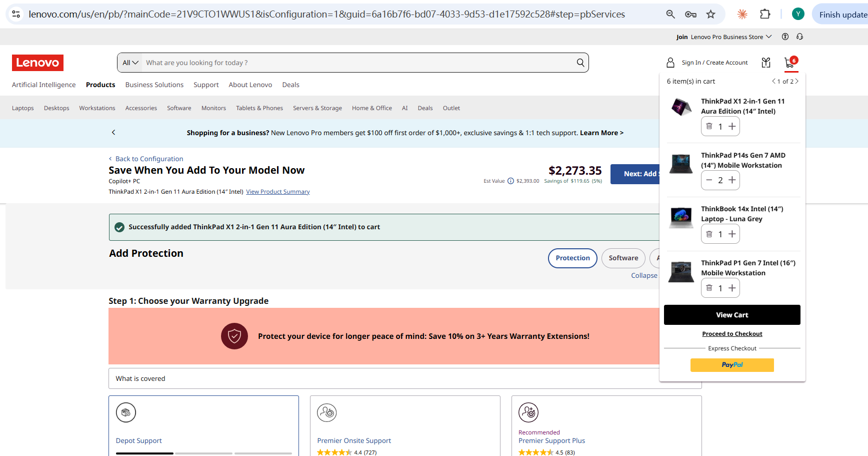This screenshot has width=868, height=456.
Task: Remove ThinkPad P1 Gen 7 with trash icon
Action: (x=709, y=288)
